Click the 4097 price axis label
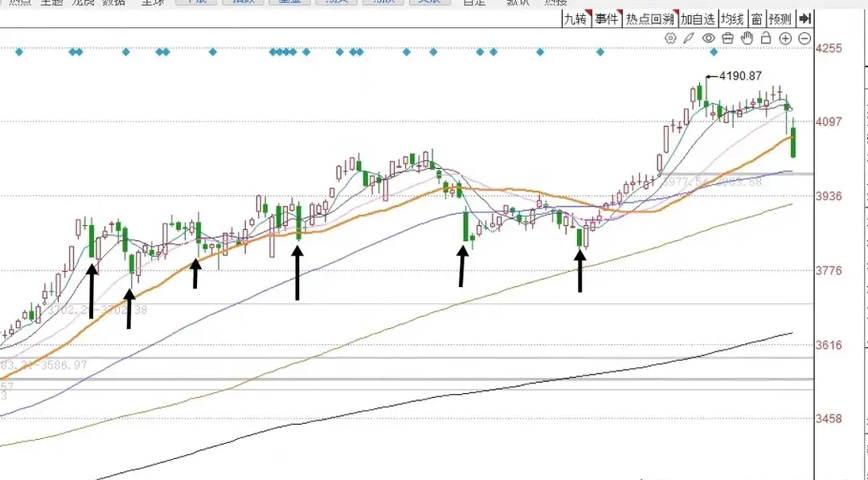Screen dimensions: 868x480 click(x=829, y=121)
